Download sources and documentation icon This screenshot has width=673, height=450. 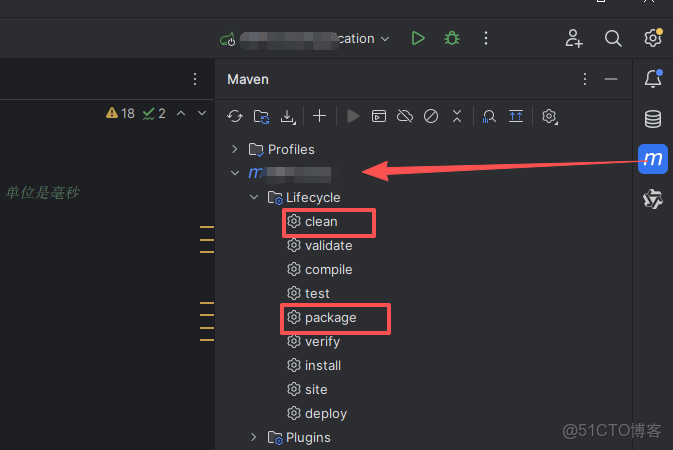[288, 116]
